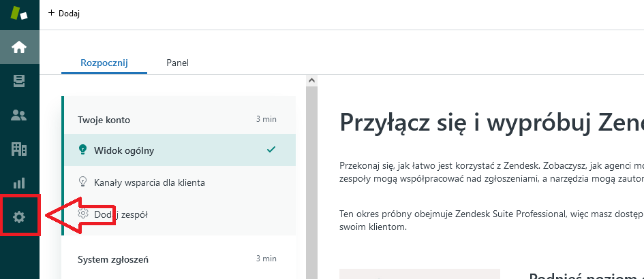Select the Dodaj zespół item

(180, 214)
